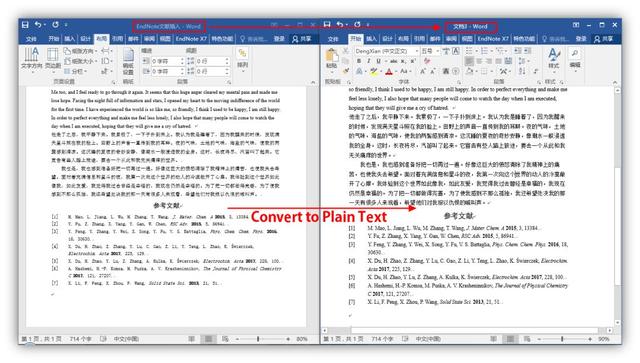Redo in the right Word window
The image size is (640, 363).
tap(357, 24)
